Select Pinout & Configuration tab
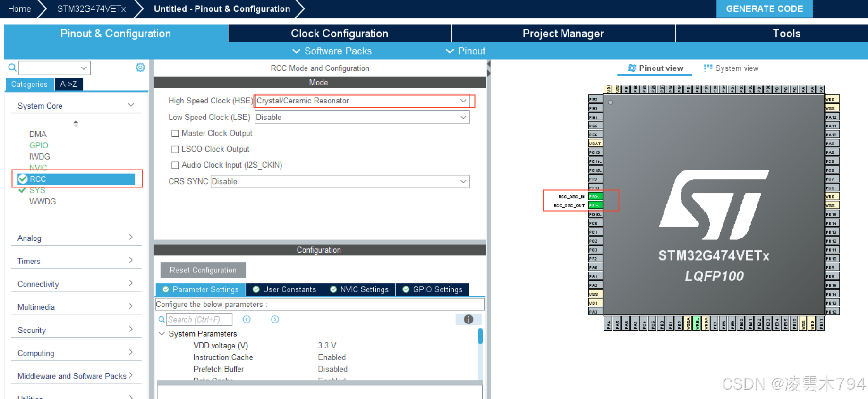 pyautogui.click(x=116, y=34)
